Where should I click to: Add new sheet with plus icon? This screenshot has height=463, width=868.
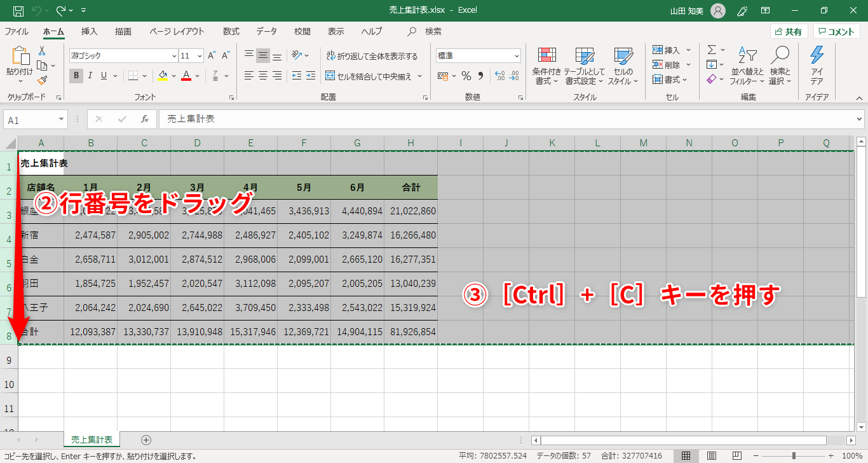click(146, 439)
